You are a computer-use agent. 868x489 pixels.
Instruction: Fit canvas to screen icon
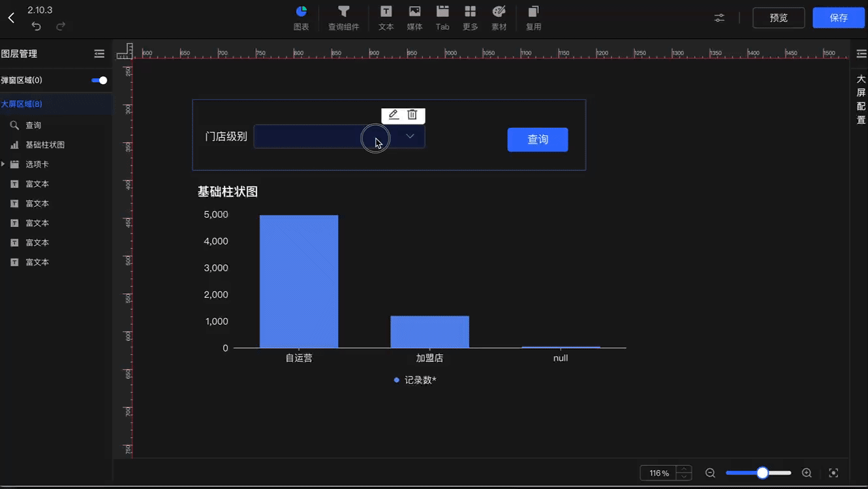[833, 473]
